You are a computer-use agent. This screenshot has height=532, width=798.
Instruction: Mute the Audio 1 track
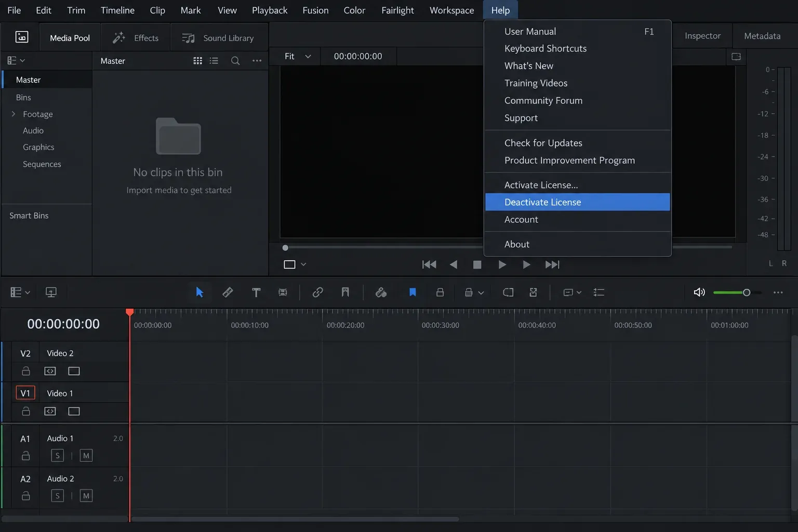coord(86,456)
